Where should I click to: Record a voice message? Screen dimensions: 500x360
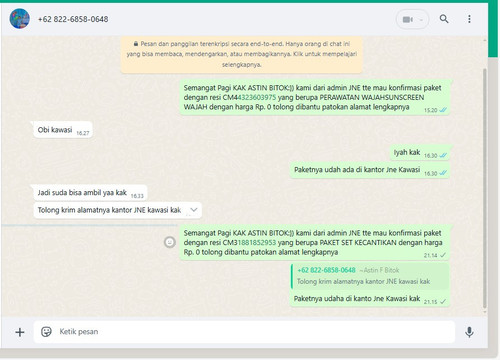[469, 332]
